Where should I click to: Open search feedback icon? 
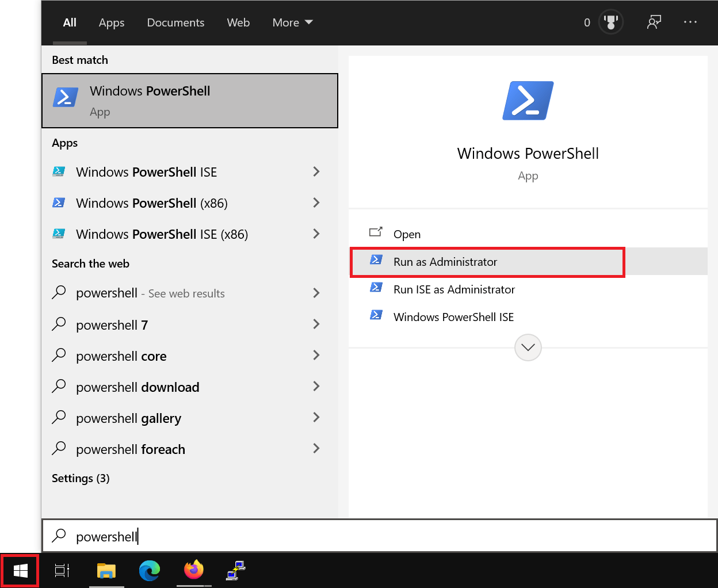pyautogui.click(x=654, y=21)
